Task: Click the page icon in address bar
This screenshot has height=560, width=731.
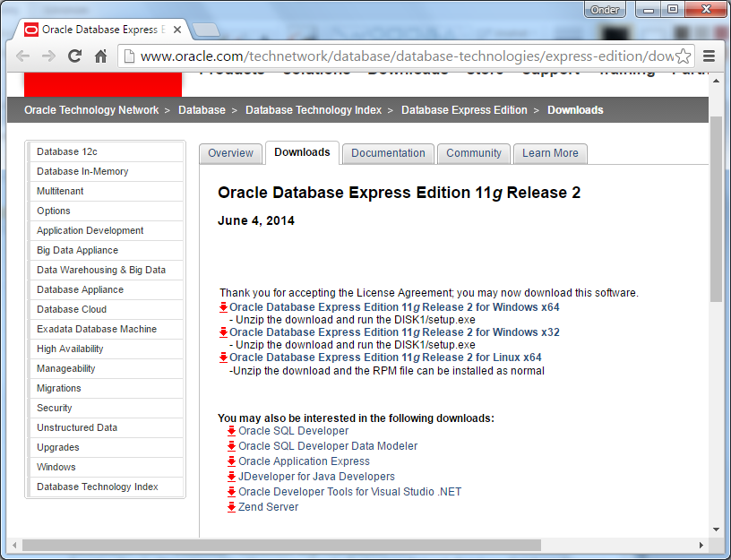Action: (129, 56)
